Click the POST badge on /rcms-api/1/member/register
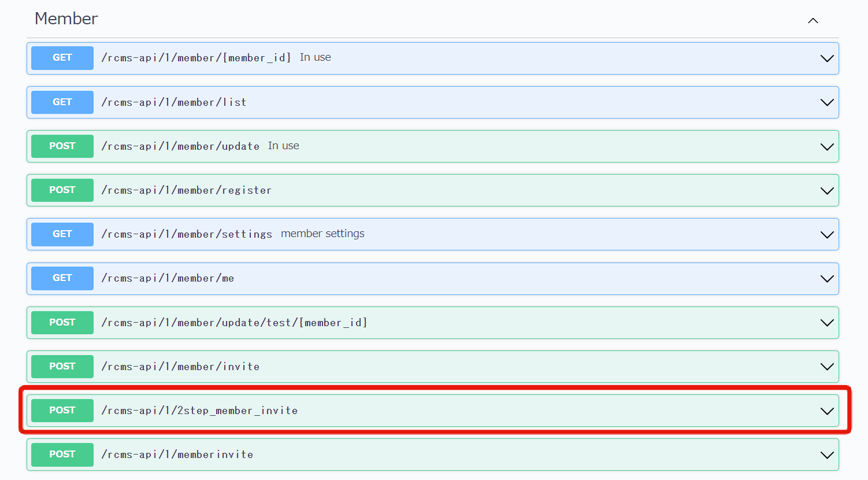The height and width of the screenshot is (480, 868). (62, 190)
